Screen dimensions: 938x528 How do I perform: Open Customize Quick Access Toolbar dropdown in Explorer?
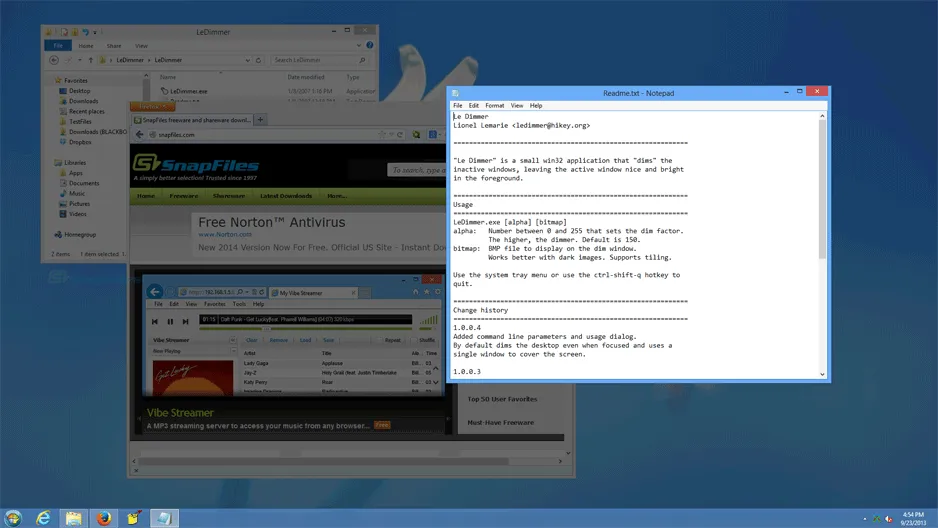tap(95, 32)
